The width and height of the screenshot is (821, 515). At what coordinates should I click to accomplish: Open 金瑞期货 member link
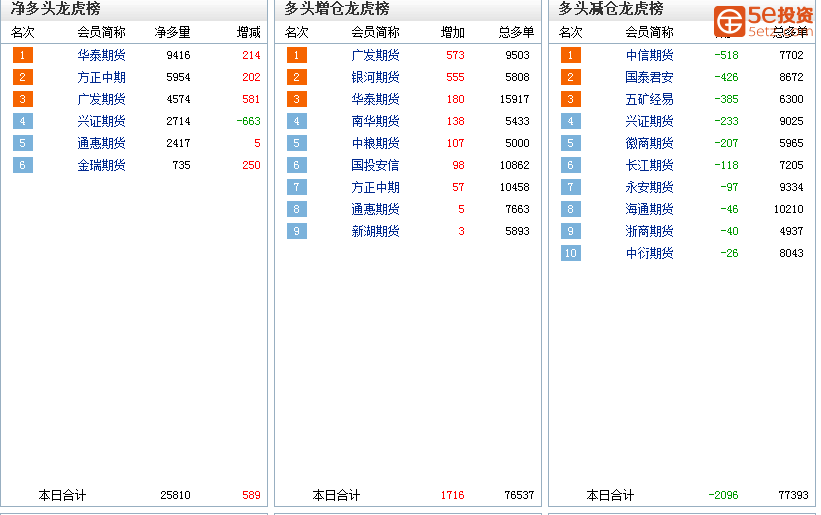101,165
